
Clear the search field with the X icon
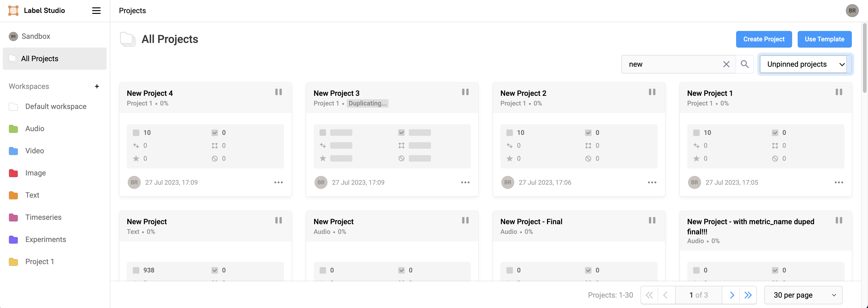pos(726,64)
